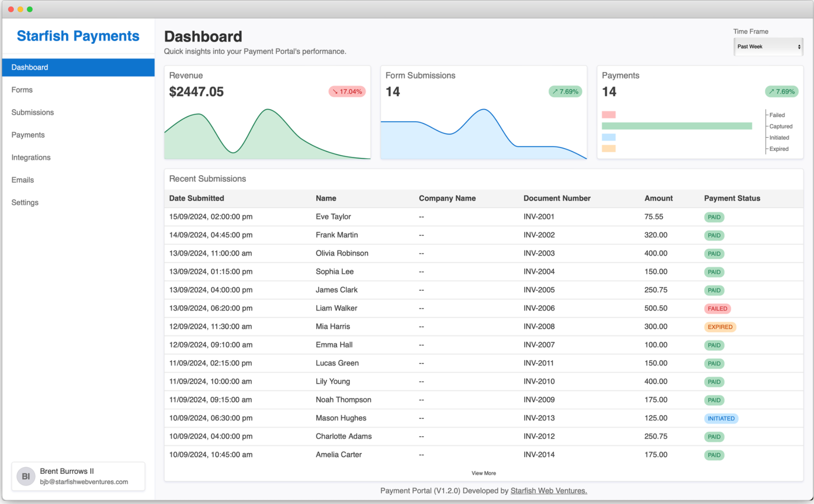This screenshot has height=504, width=814.
Task: Click the Revenue 17.04% decrease badge
Action: tap(347, 91)
